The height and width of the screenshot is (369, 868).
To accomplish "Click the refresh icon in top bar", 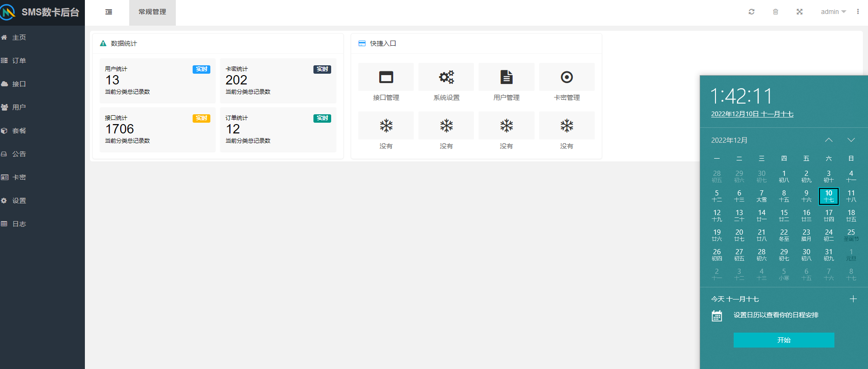I will coord(751,12).
